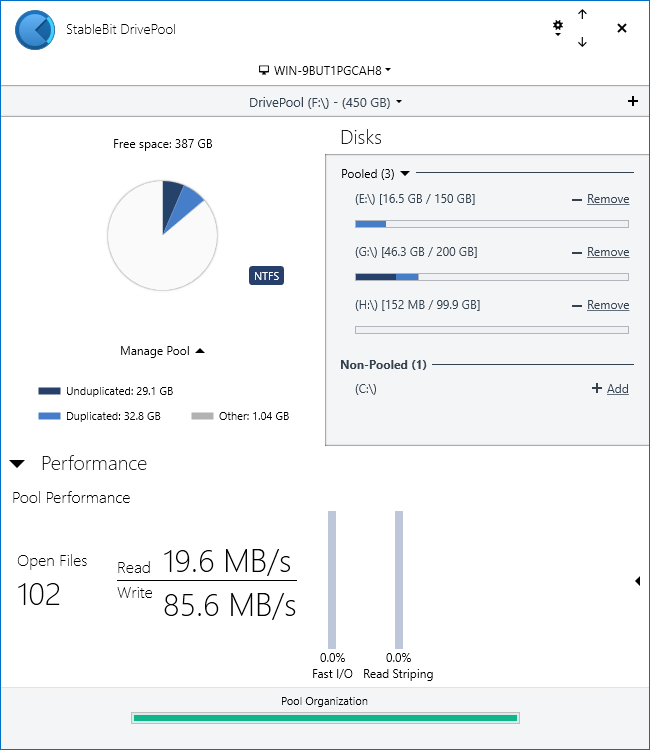This screenshot has height=750, width=650.
Task: Click the Unduplicated dark blue swatch
Action: 49,391
